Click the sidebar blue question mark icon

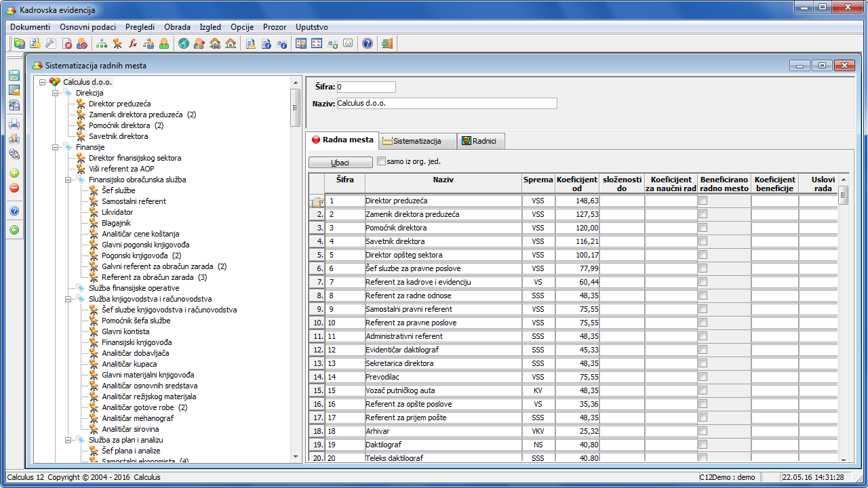coord(14,211)
